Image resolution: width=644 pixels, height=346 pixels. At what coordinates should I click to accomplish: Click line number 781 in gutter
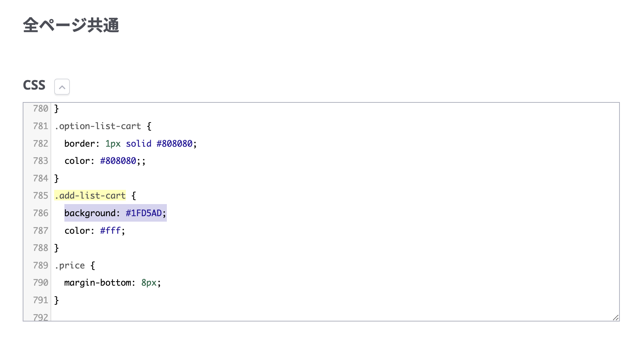(x=40, y=126)
